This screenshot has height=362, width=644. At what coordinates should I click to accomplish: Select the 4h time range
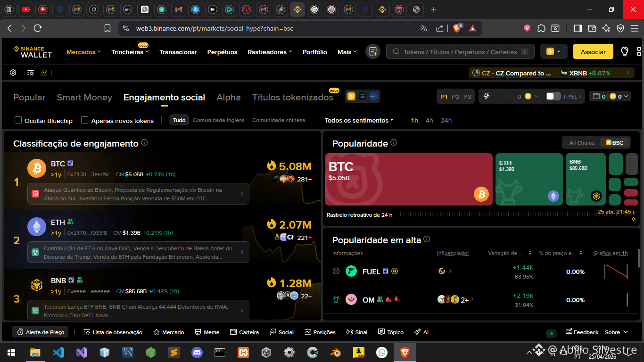point(429,120)
